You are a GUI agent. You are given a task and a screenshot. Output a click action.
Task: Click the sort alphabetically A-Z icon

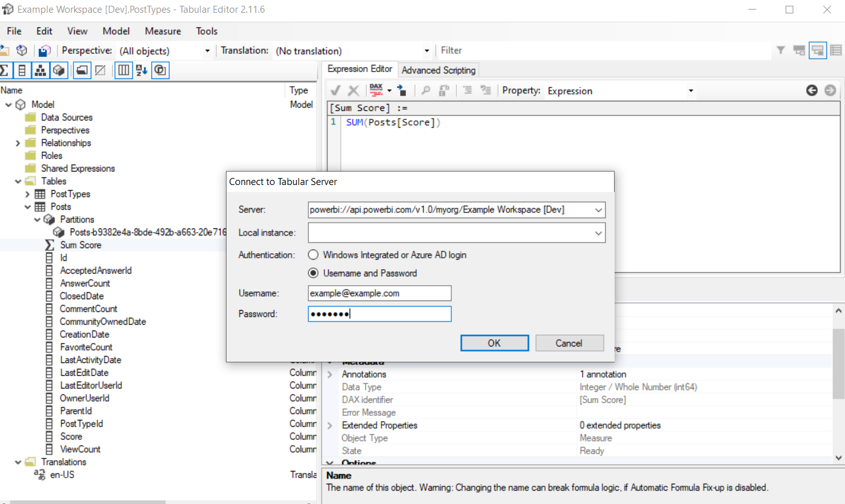[142, 70]
